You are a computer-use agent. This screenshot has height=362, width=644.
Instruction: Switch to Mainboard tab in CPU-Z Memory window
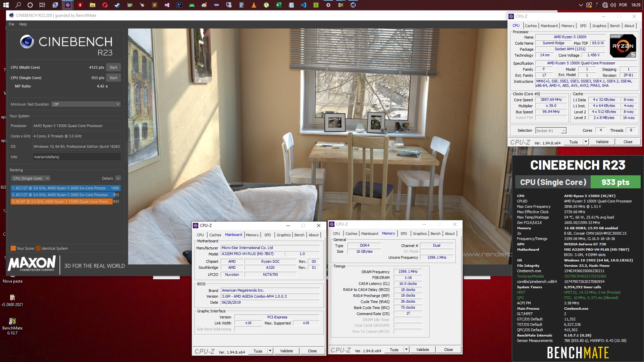pos(370,234)
